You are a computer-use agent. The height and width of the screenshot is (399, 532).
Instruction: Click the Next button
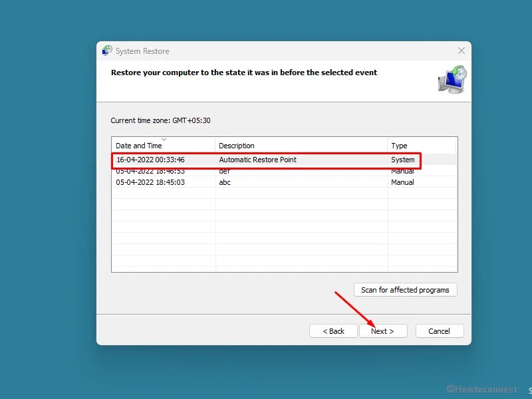pyautogui.click(x=384, y=331)
